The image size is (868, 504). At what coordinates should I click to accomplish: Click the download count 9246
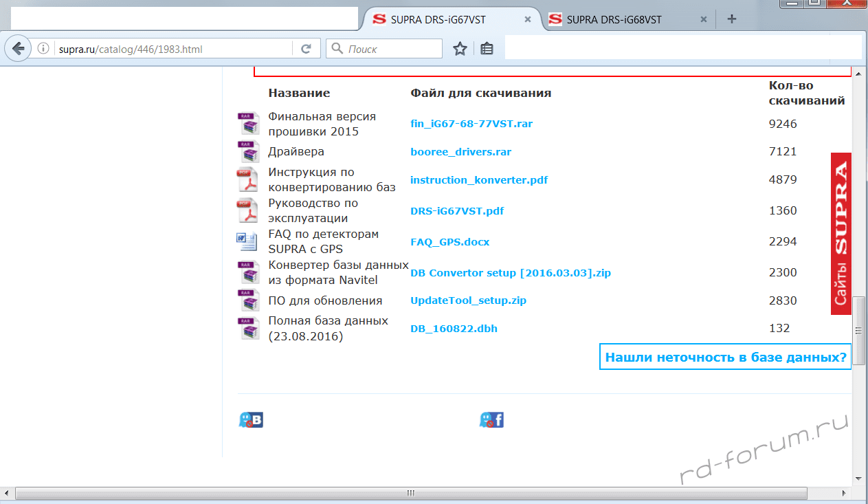tap(783, 124)
